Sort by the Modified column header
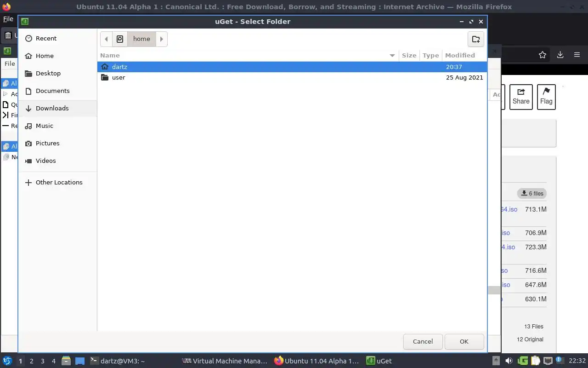588x368 pixels. tap(464, 55)
